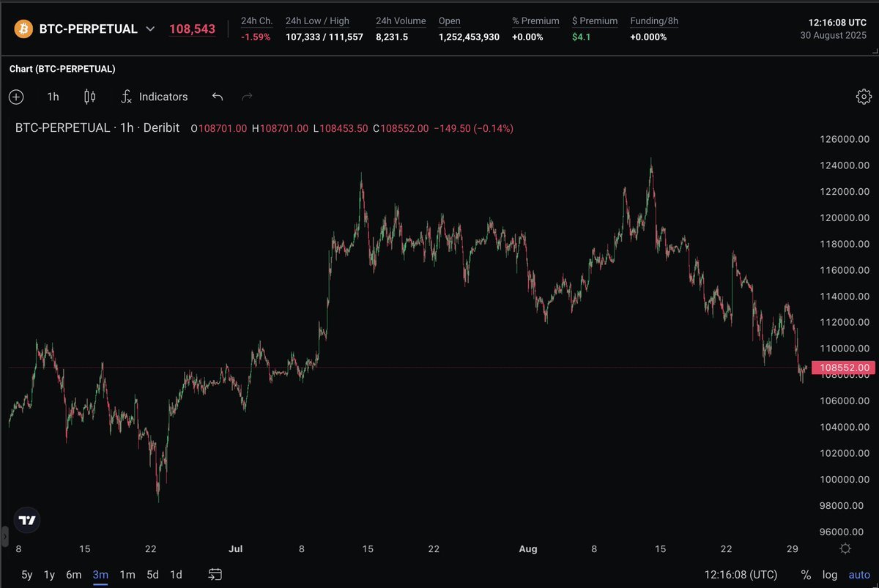879x588 pixels.
Task: Open chart settings gear icon
Action: tap(864, 97)
